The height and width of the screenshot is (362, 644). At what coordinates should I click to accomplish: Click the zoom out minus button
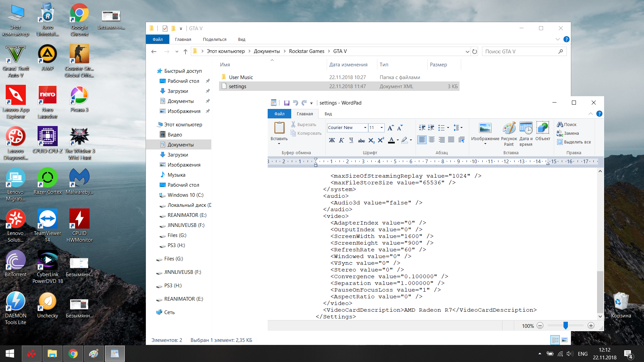pos(540,325)
